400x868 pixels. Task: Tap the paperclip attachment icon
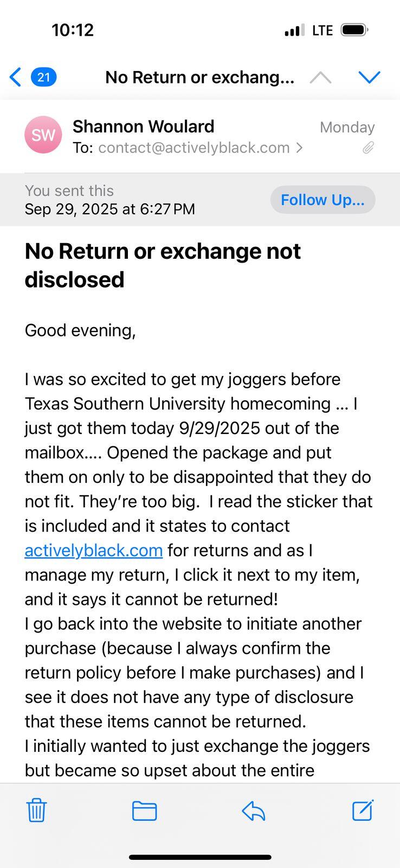[369, 148]
